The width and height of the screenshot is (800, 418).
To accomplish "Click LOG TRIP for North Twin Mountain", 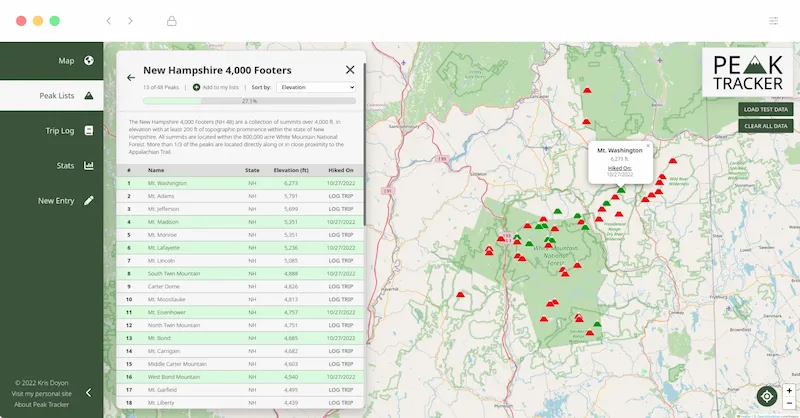I will pyautogui.click(x=341, y=325).
